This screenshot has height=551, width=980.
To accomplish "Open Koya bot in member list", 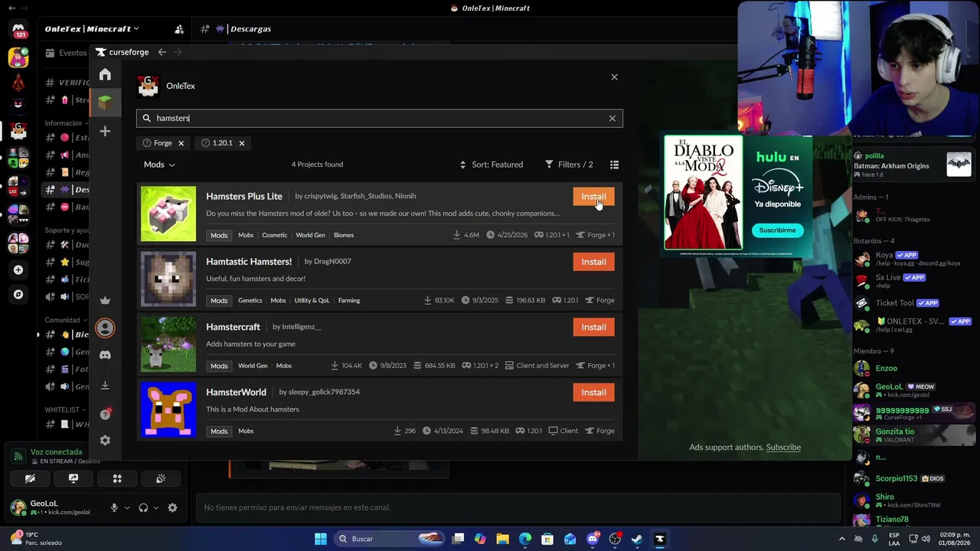I will pyautogui.click(x=913, y=259).
